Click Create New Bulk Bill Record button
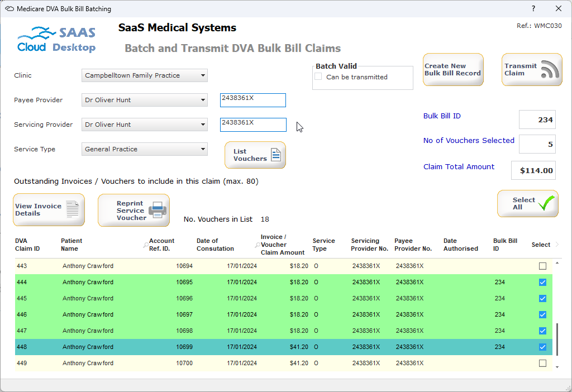The width and height of the screenshot is (572, 392). tap(453, 70)
